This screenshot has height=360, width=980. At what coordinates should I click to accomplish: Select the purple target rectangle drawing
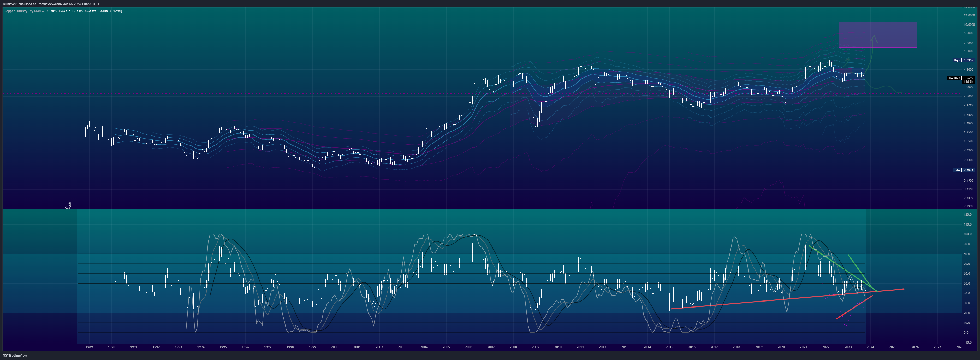pyautogui.click(x=878, y=35)
